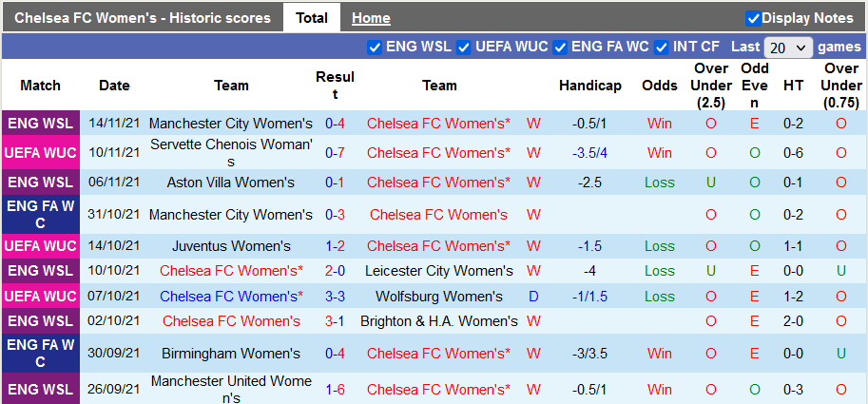Open the 0-4 Manchester City result link
Viewport: 868px width, 404px height.
335,124
